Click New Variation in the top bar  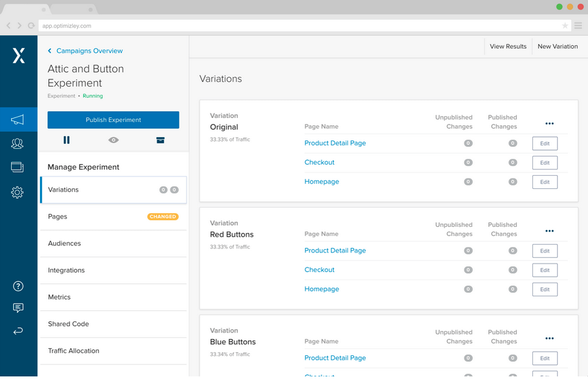(x=558, y=47)
